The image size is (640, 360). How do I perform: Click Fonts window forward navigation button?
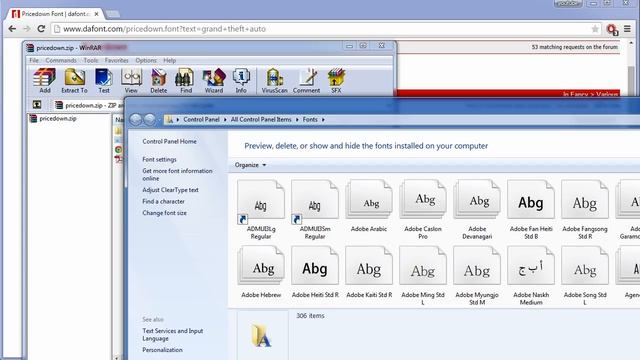coord(150,120)
